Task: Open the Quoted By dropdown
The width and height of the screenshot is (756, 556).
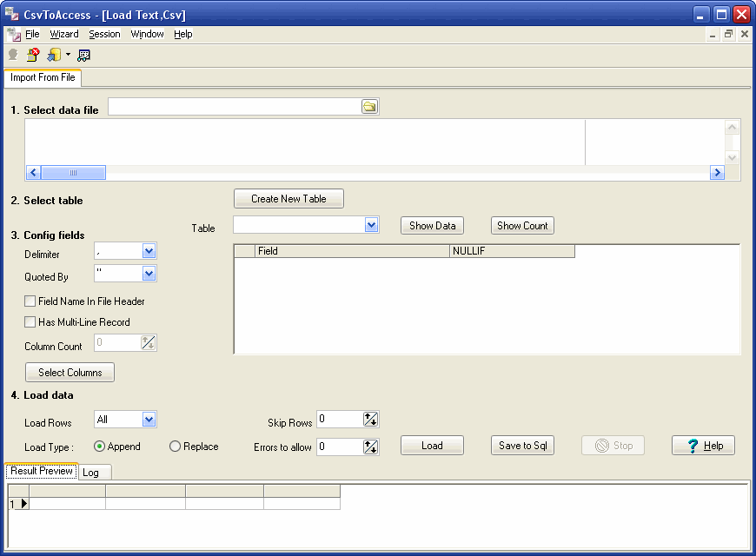Action: click(x=149, y=274)
